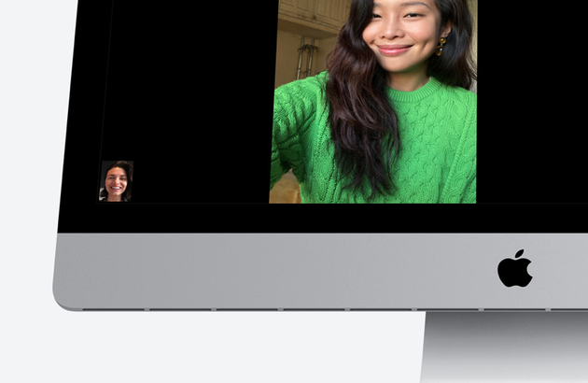Image resolution: width=588 pixels, height=383 pixels.
Task: Click the main FaceTime video of woman in green sweater
Action: [x=373, y=102]
